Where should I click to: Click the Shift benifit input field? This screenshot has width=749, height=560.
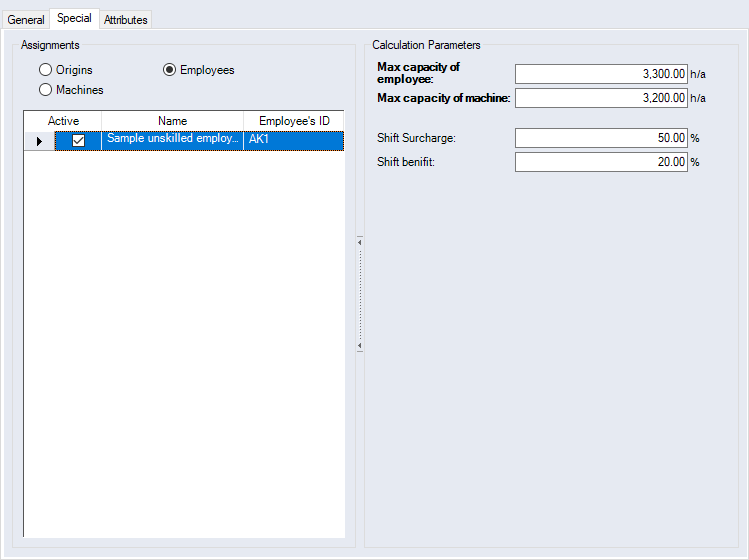coord(601,162)
